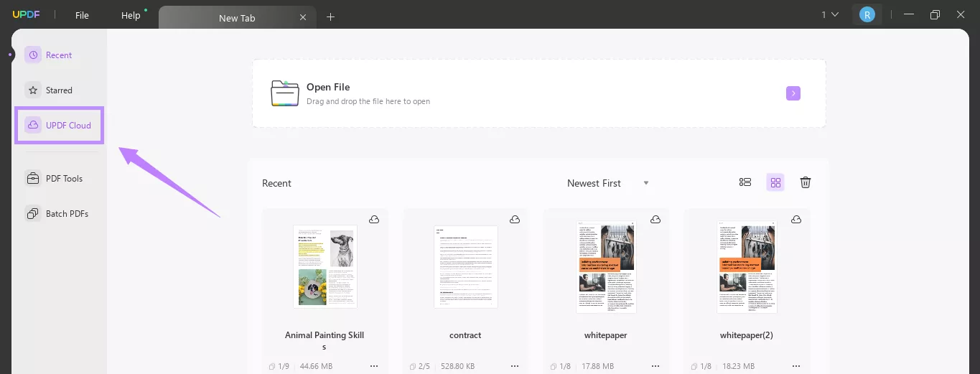
Task: Click the Recent heading above files
Action: pyautogui.click(x=276, y=183)
